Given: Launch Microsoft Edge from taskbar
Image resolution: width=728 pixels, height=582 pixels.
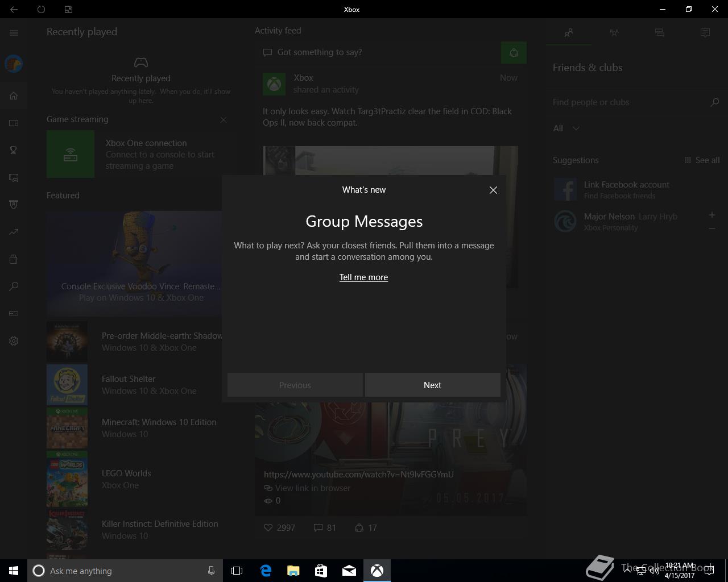Looking at the screenshot, I should pos(266,571).
